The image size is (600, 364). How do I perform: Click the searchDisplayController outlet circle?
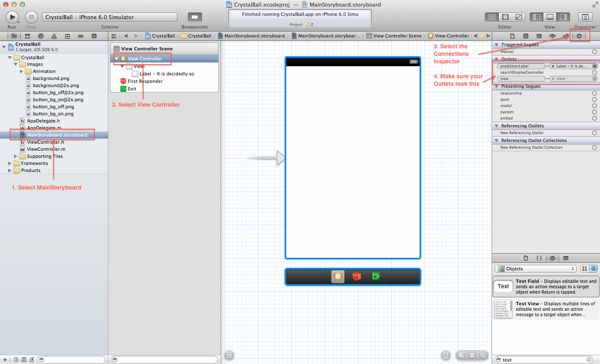pyautogui.click(x=595, y=72)
